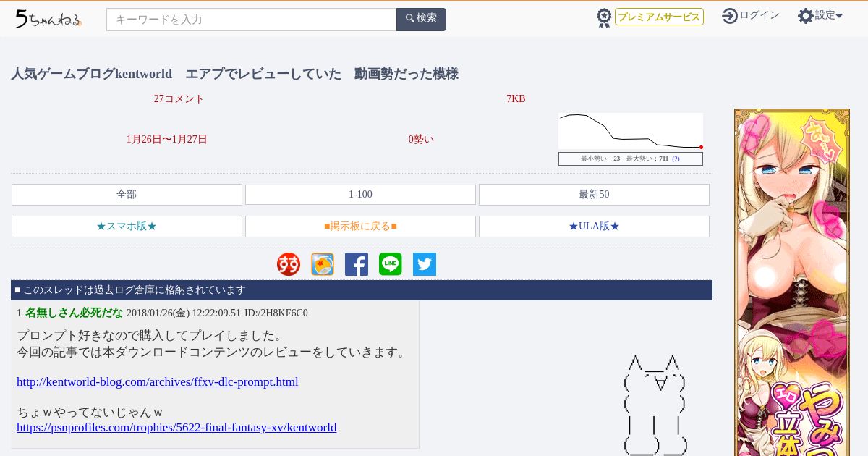The height and width of the screenshot is (456, 868).
Task: Click the 設定 gear icon
Action: pos(805,15)
